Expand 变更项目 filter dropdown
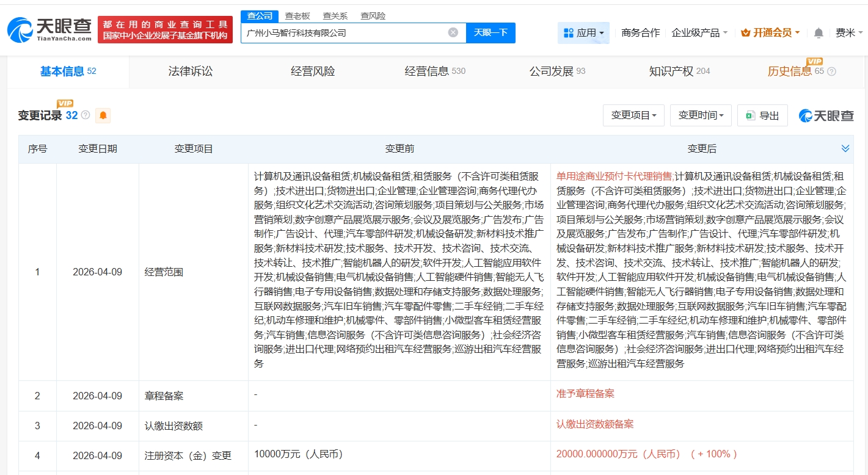Viewport: 868px width, 475px height. 633,115
